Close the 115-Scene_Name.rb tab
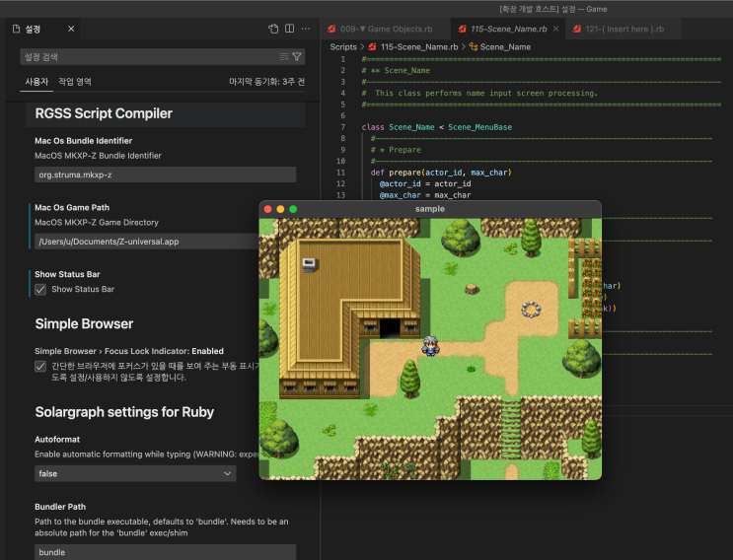The height and width of the screenshot is (560, 733). tap(556, 30)
